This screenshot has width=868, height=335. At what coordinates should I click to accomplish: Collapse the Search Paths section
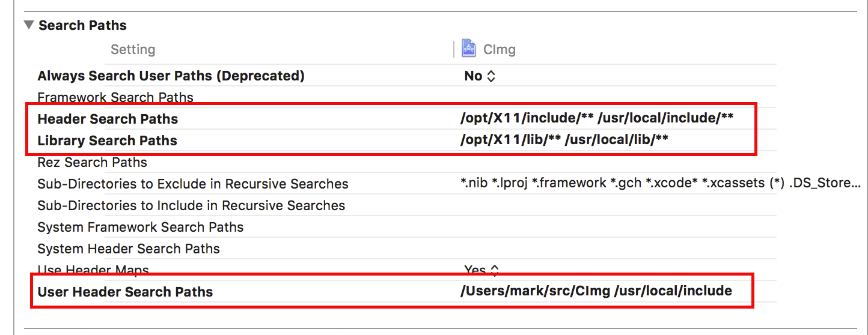28,25
